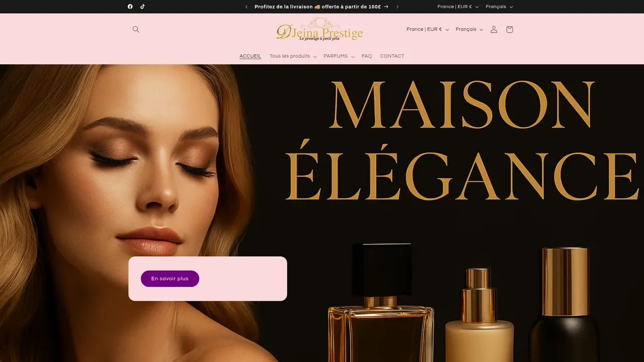
Task: Click the Maison Élégance hero banner image
Action: 322,213
